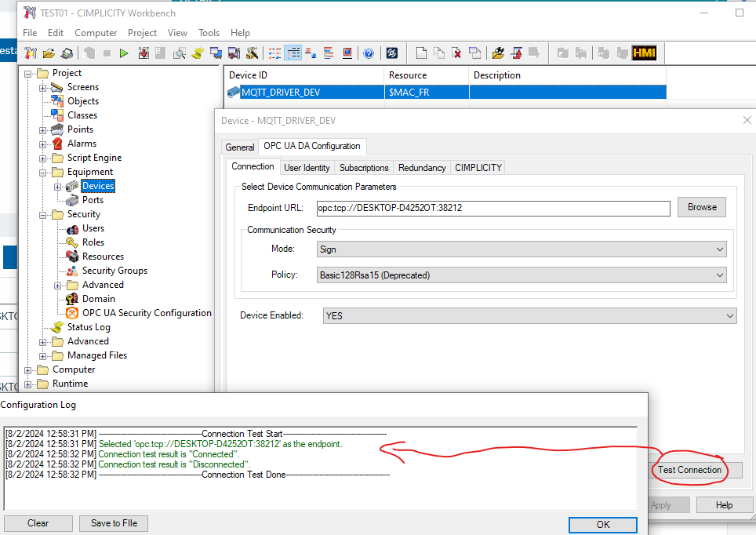Select the MQTT_DRIVER_DEV device row
The width and height of the screenshot is (756, 535).
pyautogui.click(x=446, y=92)
